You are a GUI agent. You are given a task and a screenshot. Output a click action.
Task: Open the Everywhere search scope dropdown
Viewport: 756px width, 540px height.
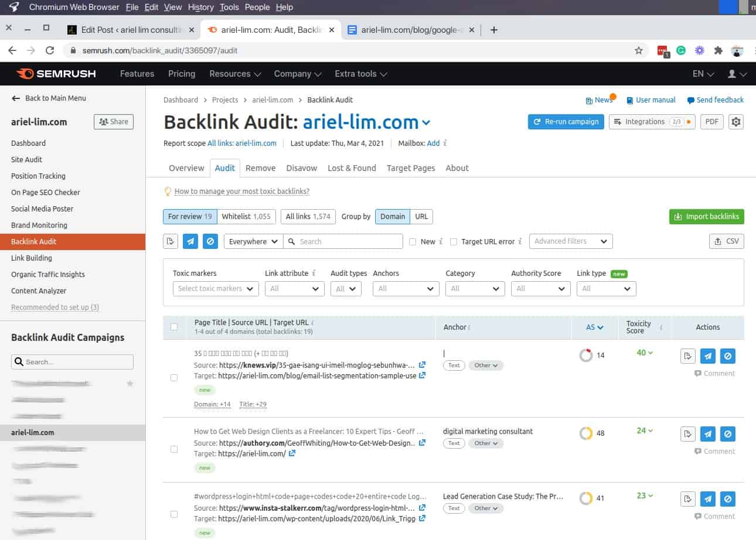tap(253, 241)
